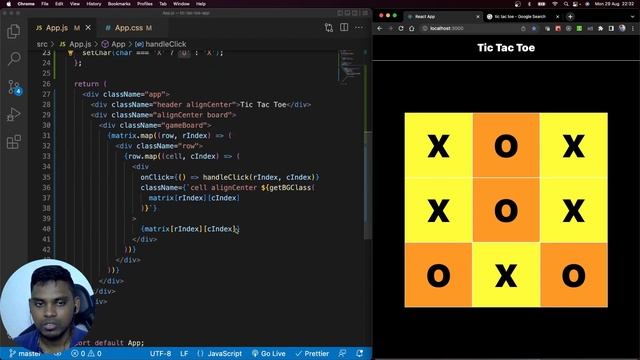
Task: Open the Extensions view
Action: pos(13,142)
